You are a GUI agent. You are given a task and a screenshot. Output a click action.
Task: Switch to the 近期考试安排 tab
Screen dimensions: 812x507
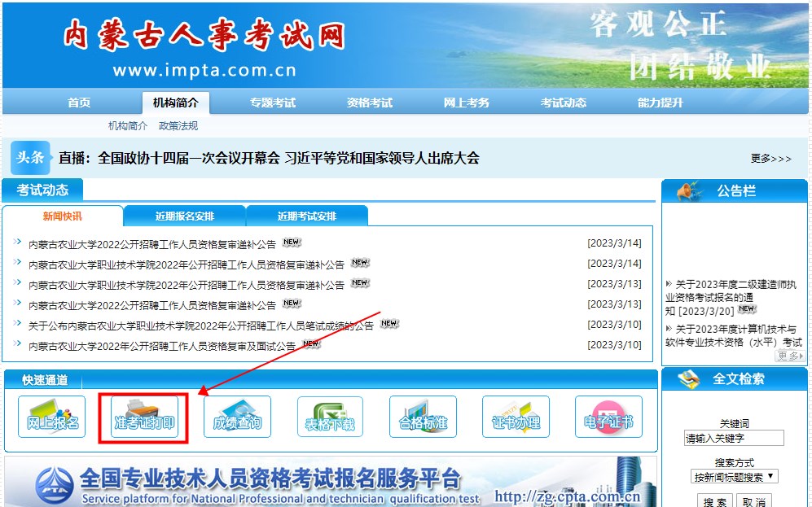pyautogui.click(x=306, y=216)
